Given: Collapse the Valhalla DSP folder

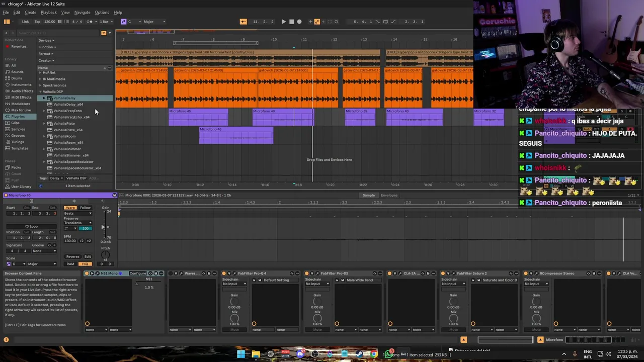Looking at the screenshot, I should 40,92.
